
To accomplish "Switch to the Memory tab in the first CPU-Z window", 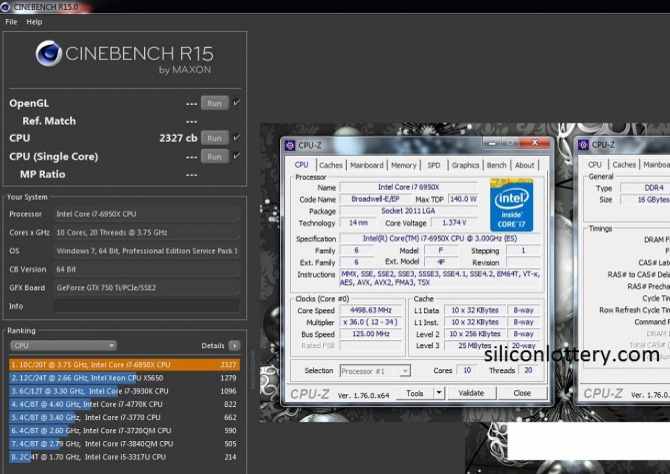I will (x=403, y=165).
